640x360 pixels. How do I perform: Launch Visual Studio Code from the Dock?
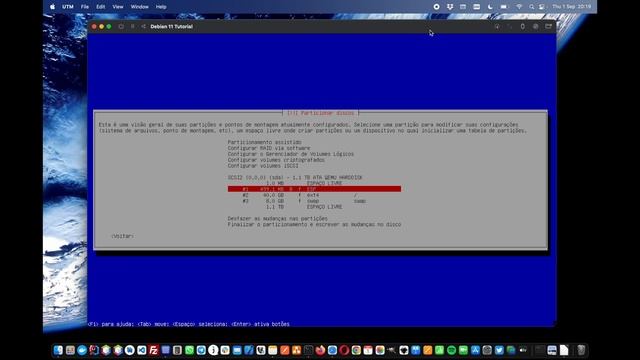pyautogui.click(x=142, y=350)
